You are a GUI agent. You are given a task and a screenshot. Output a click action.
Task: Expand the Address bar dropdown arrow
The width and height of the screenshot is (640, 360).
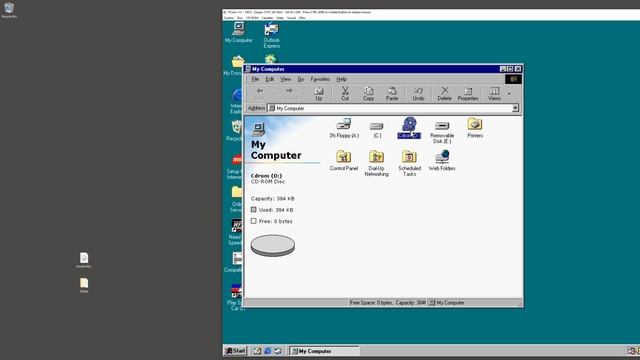(x=516, y=108)
